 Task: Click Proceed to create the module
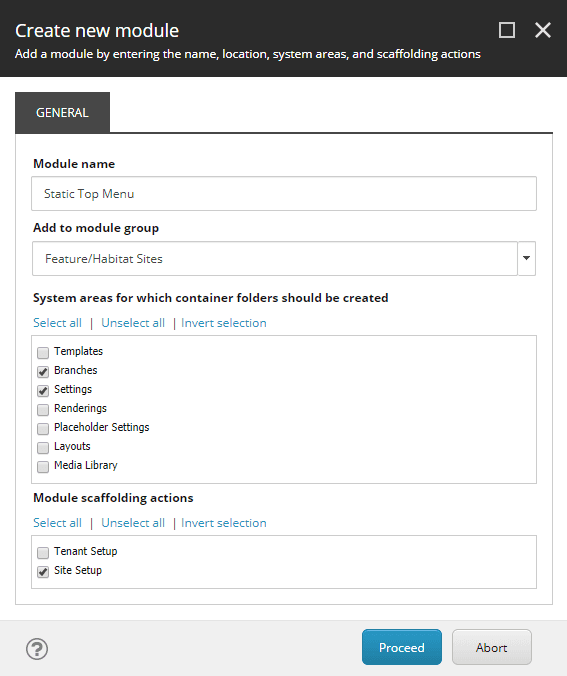coord(402,647)
